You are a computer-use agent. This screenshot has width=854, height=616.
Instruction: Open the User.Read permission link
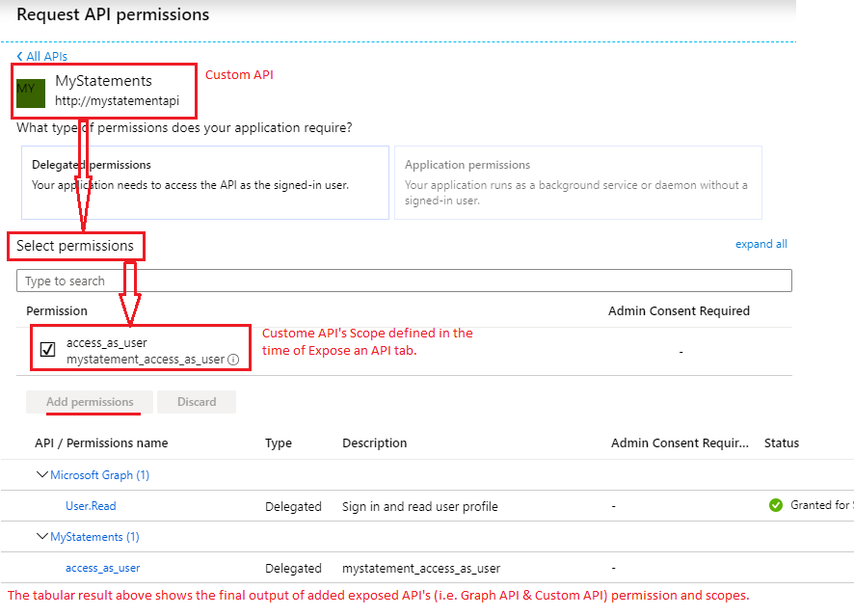[x=91, y=506]
